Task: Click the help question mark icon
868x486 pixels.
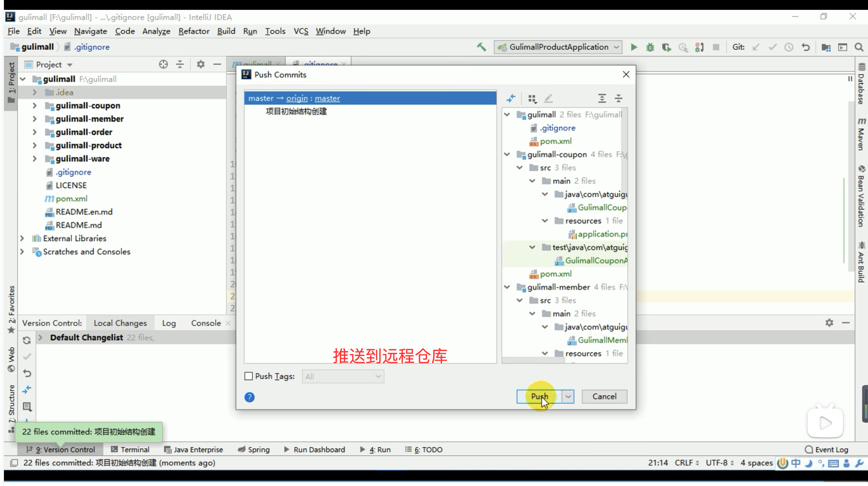Action: [249, 397]
